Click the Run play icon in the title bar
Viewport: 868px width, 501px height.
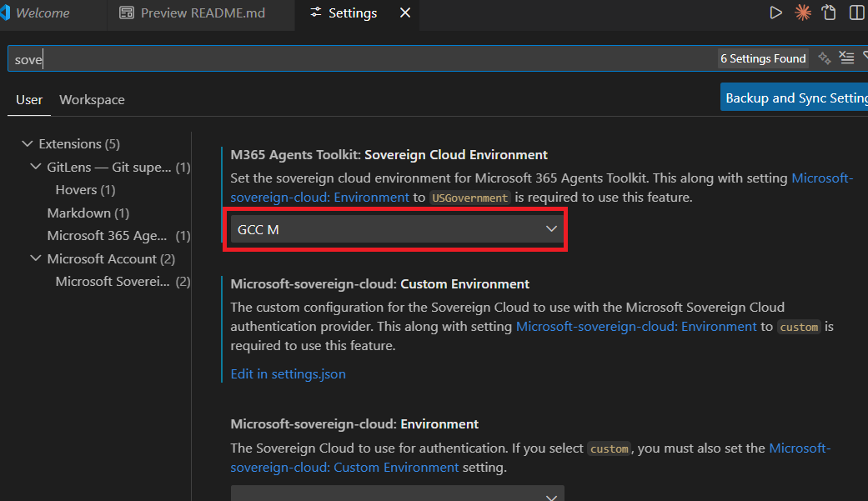775,13
